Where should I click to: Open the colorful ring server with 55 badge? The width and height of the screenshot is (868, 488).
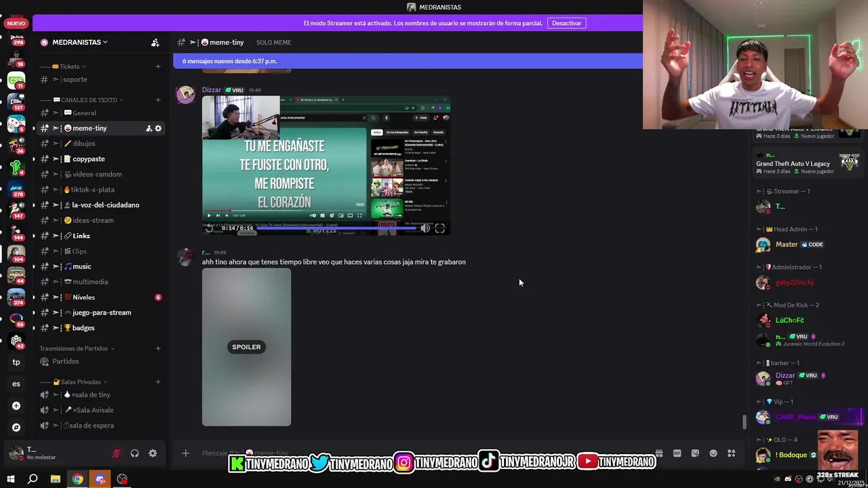click(16, 319)
